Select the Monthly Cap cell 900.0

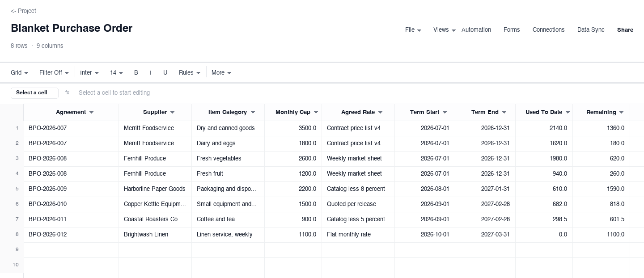(293, 219)
